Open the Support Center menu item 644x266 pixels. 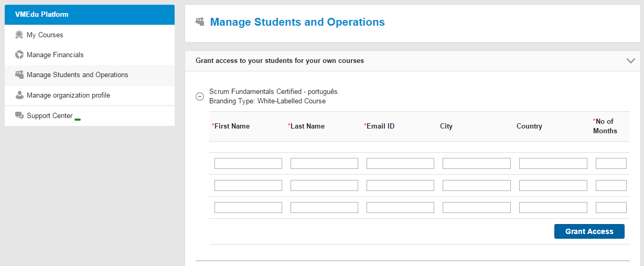[49, 116]
